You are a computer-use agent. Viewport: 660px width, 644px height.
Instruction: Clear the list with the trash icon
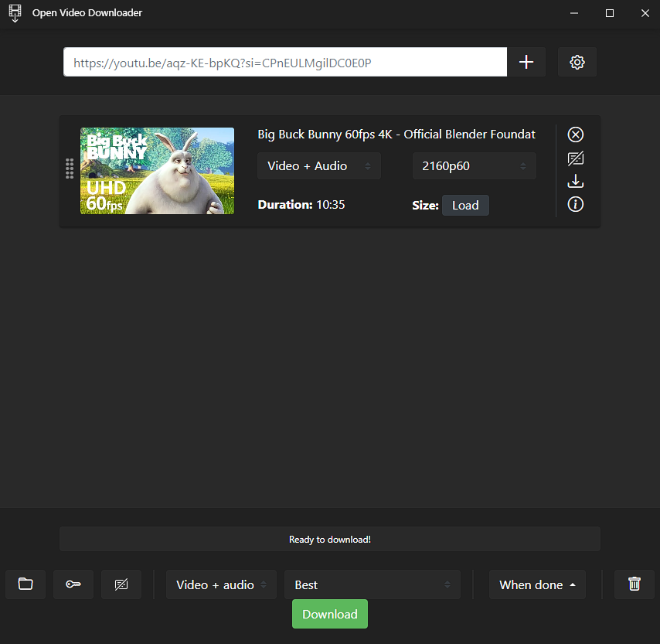point(634,584)
